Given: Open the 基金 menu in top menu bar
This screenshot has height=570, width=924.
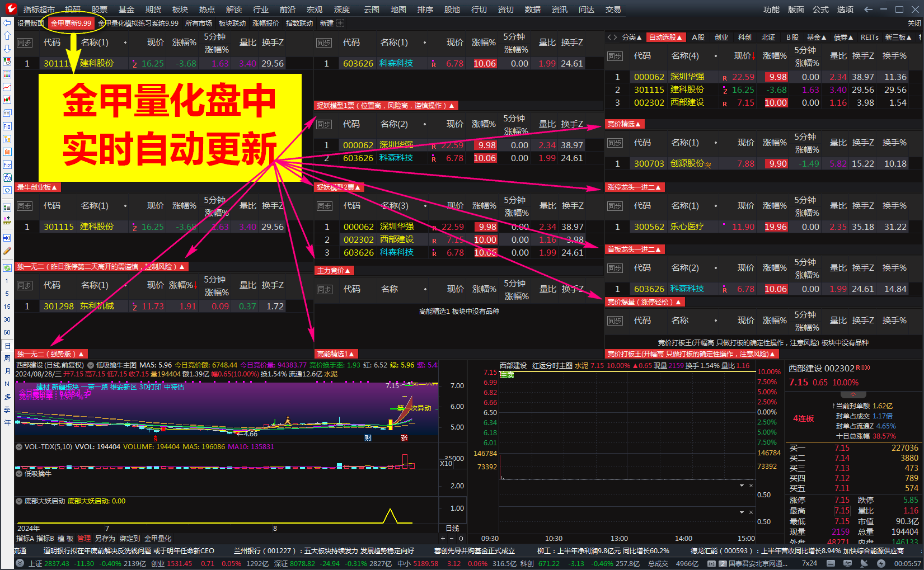Looking at the screenshot, I should tap(126, 9).
